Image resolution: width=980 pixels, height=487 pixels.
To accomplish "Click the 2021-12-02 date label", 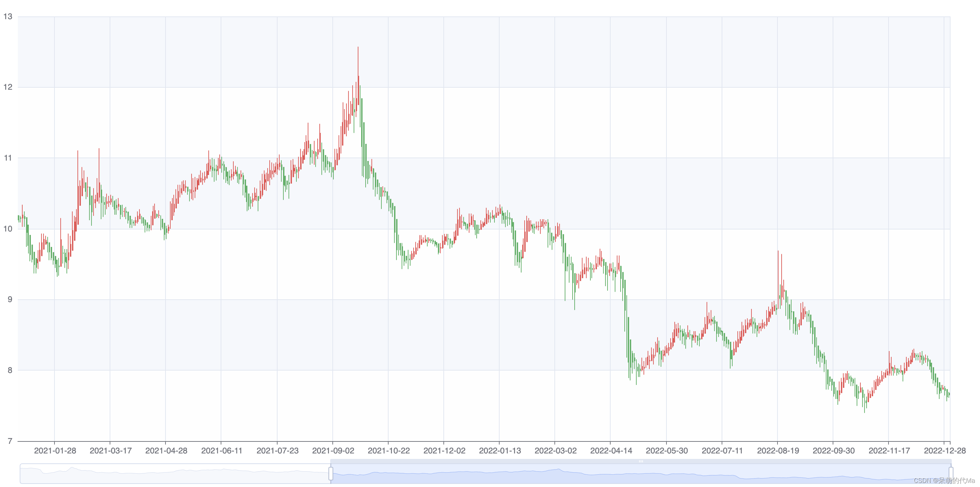I will tap(444, 450).
